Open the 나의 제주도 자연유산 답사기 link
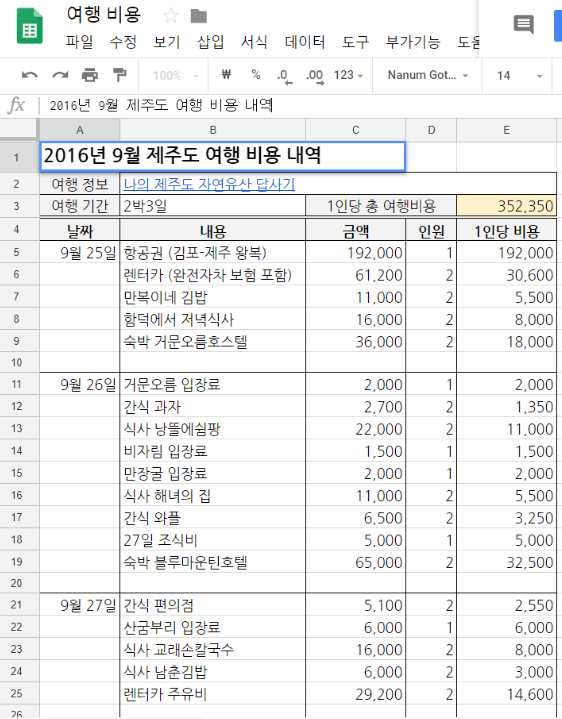This screenshot has width=562, height=719. point(209,184)
